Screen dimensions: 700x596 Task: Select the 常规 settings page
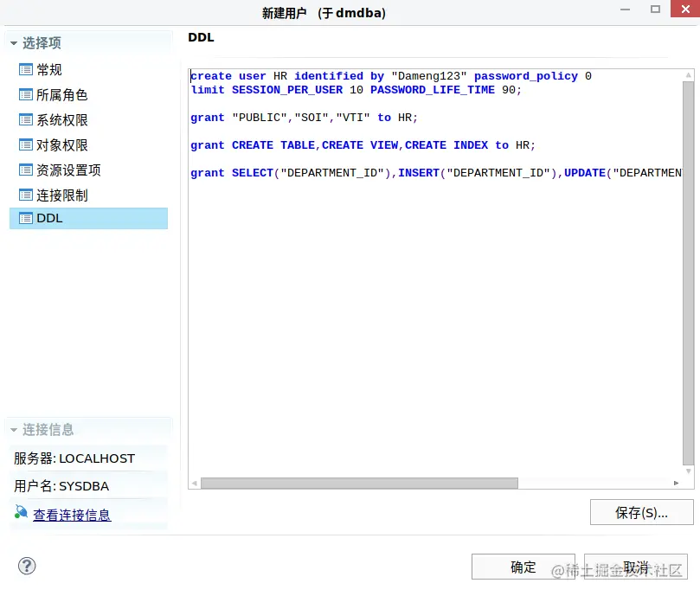tap(48, 69)
